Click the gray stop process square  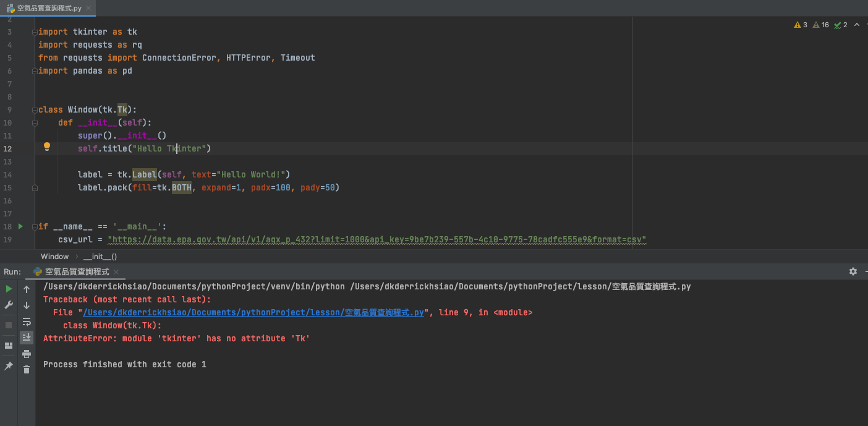click(x=9, y=325)
